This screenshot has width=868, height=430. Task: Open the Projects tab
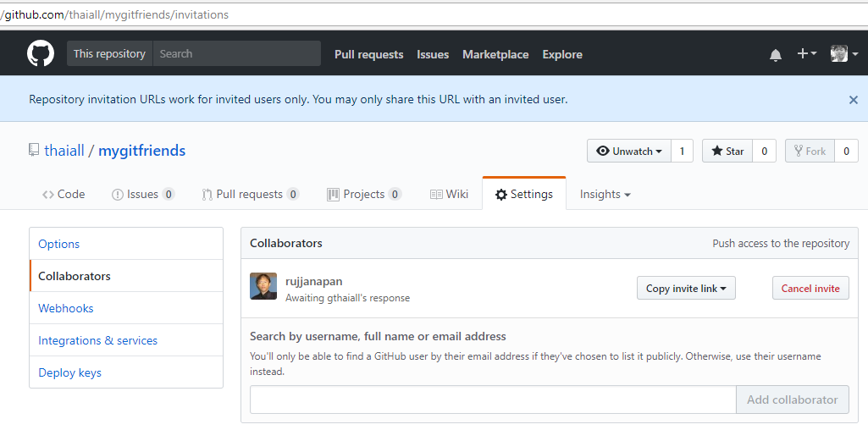pyautogui.click(x=363, y=194)
